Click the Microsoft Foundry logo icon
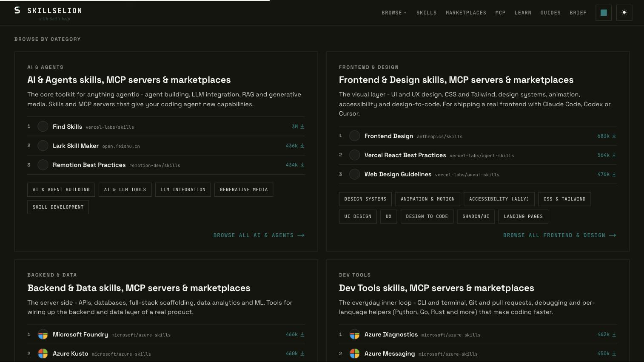 click(43, 334)
